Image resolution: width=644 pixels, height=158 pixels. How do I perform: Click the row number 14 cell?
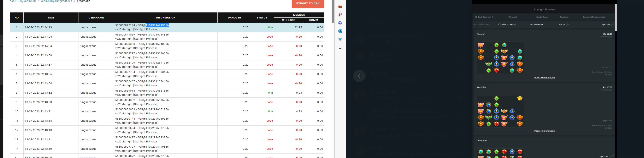[17, 149]
